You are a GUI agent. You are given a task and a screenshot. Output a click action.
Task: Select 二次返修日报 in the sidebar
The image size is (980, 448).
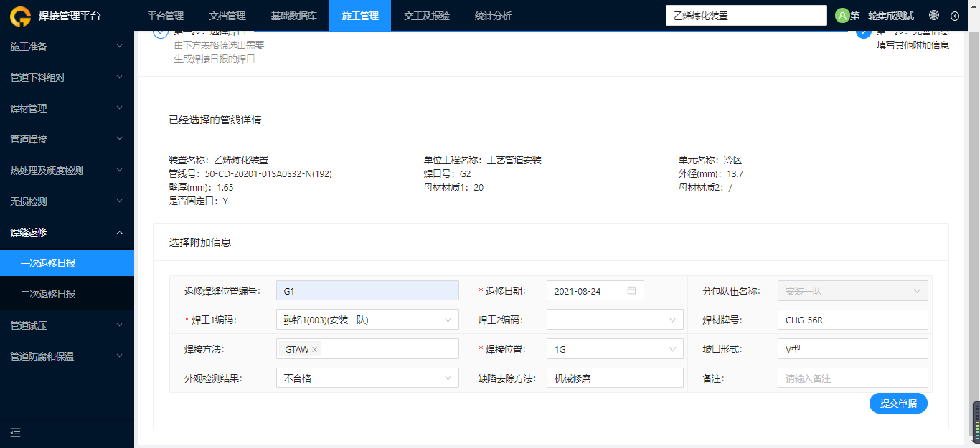(x=67, y=294)
